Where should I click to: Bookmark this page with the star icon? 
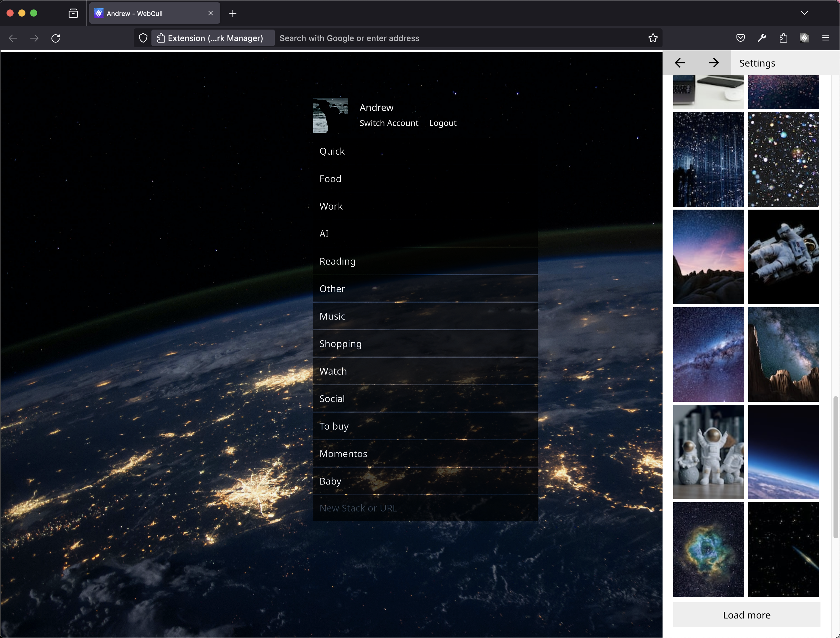(653, 38)
